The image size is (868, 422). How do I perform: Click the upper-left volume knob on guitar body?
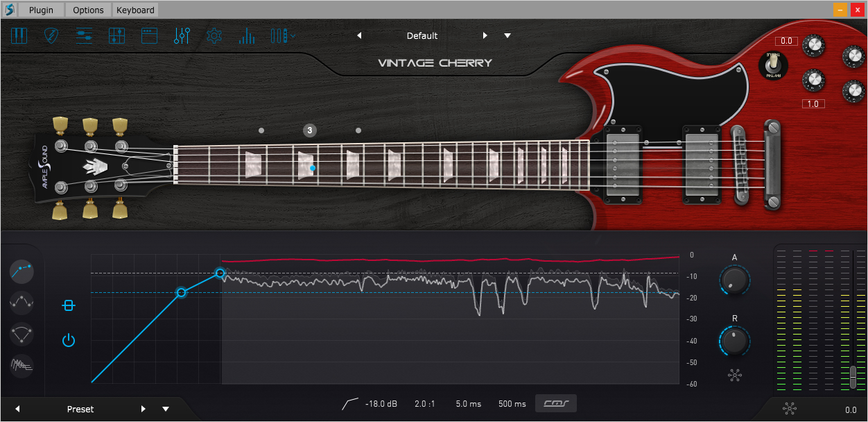[x=813, y=47]
